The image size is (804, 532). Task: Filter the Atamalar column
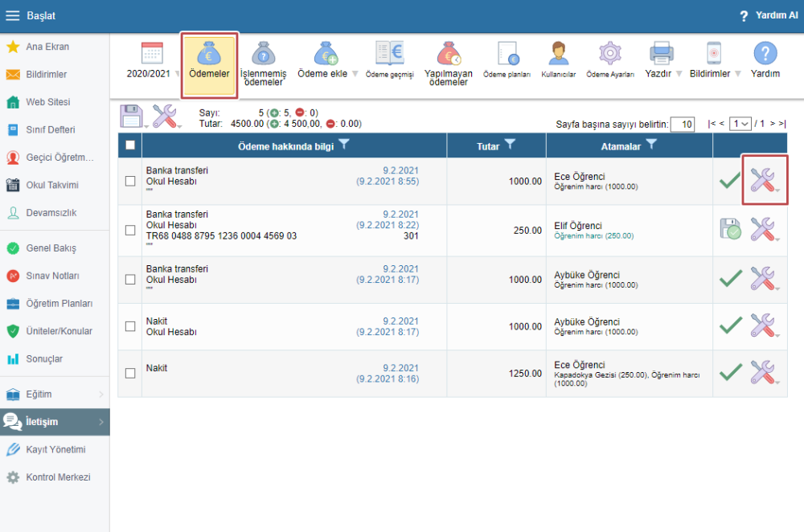coord(651,145)
